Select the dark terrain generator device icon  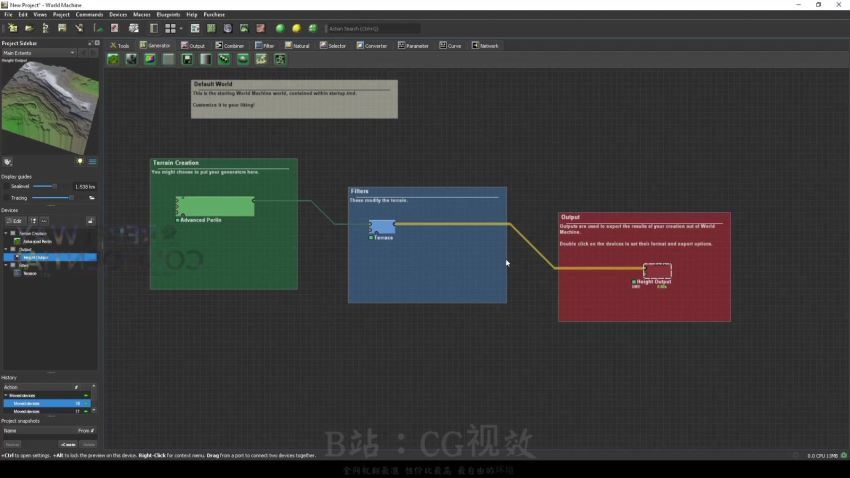click(132, 59)
